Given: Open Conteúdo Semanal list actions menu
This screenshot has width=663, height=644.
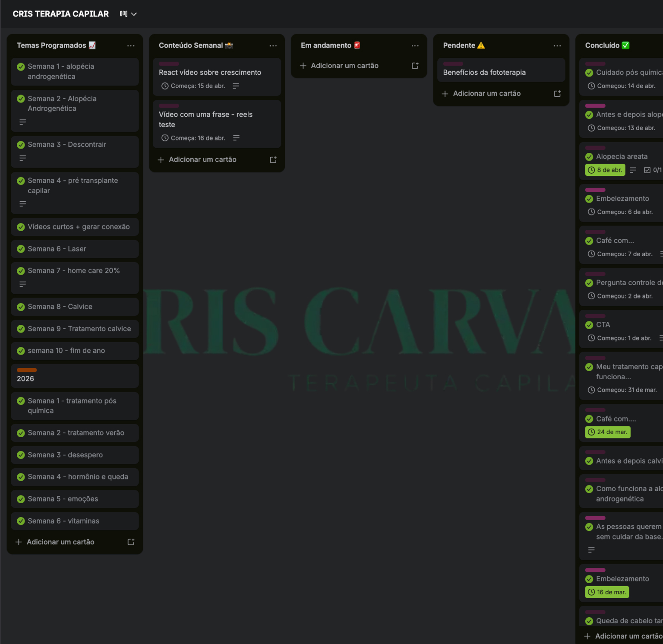Looking at the screenshot, I should 273,46.
